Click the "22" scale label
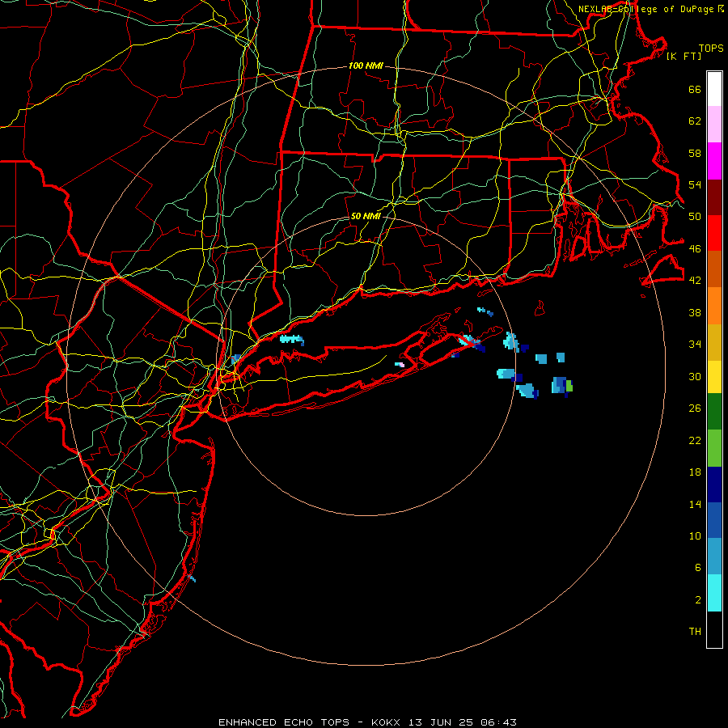This screenshot has height=728, width=728. (695, 440)
